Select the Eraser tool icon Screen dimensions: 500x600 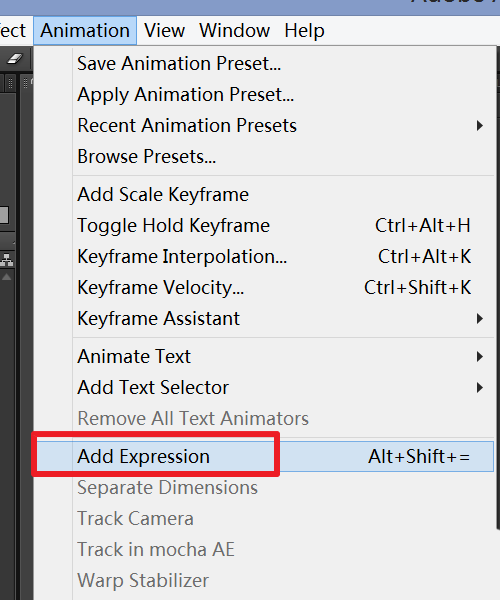click(15, 59)
